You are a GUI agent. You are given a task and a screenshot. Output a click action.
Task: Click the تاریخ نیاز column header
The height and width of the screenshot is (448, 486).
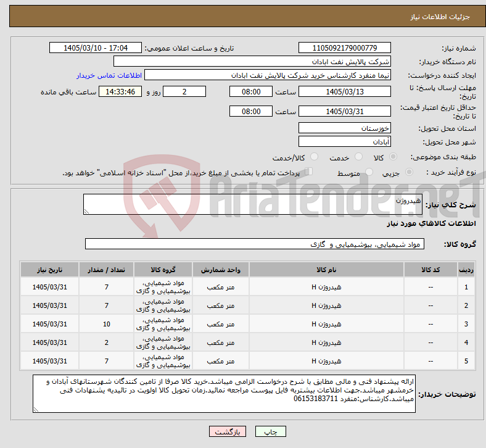pyautogui.click(x=49, y=270)
